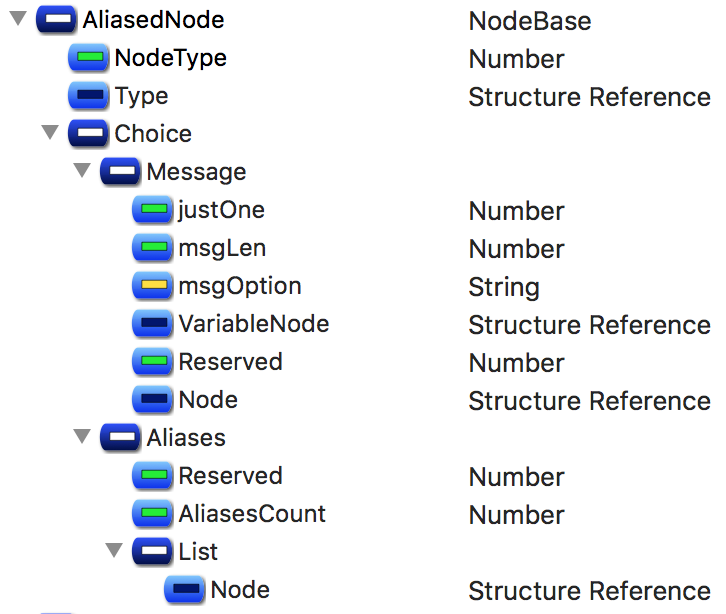Screen dimensions: 726x614
Task: Click the NodeBase type of AliasedNode
Action: (529, 21)
